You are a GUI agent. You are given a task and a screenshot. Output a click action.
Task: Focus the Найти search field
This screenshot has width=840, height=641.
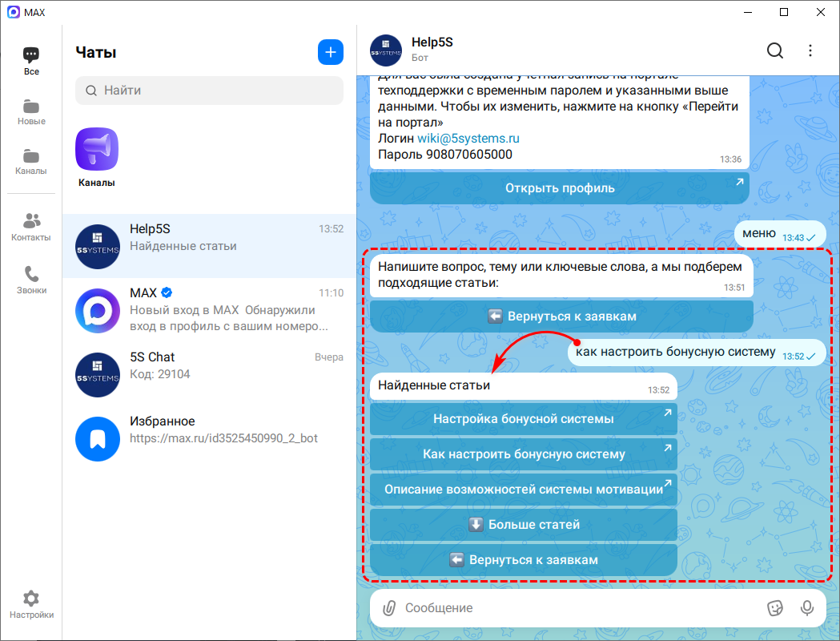pyautogui.click(x=210, y=90)
